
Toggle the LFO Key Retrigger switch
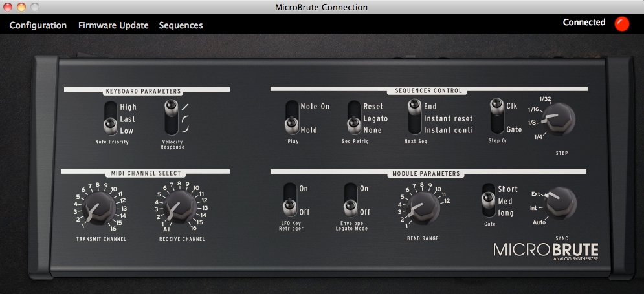click(290, 199)
